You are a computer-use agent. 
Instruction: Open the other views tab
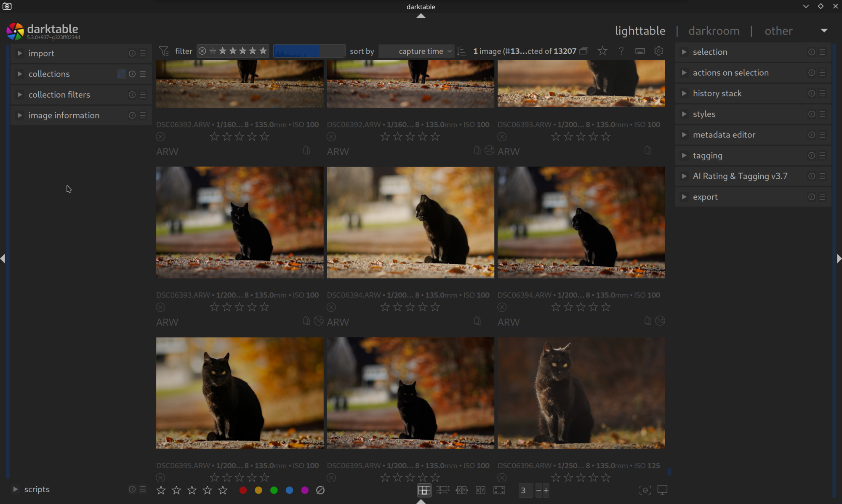pos(778,31)
